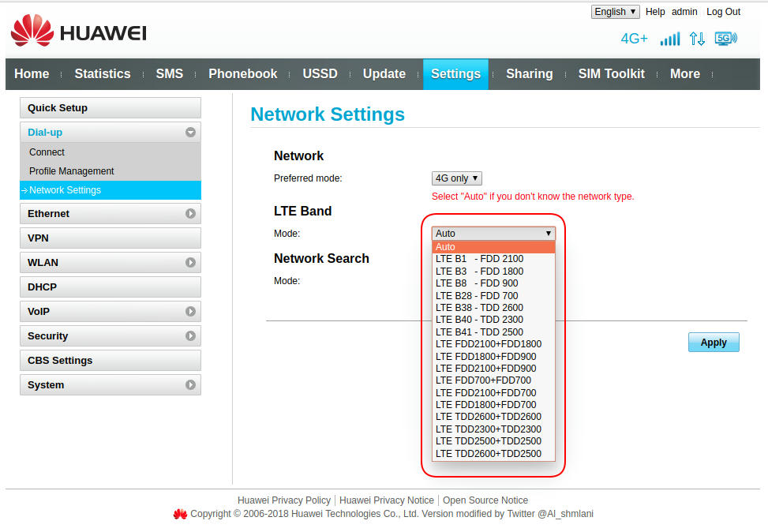Select LTE FDD1800+FDD900 option

click(493, 357)
